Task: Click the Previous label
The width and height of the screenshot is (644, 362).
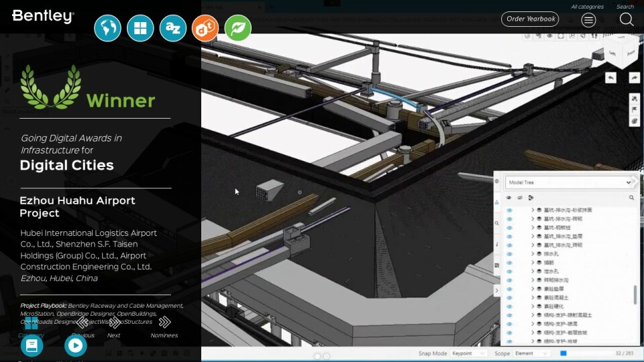Action: click(x=83, y=335)
